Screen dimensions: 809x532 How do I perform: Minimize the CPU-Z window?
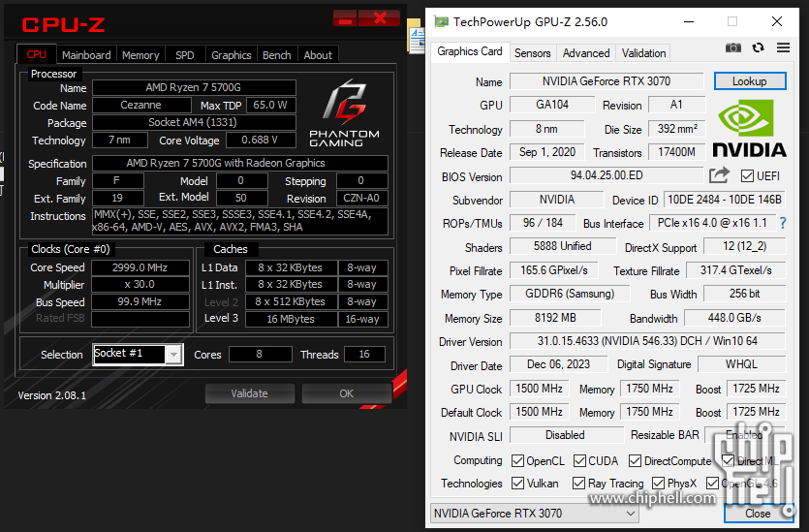(345, 19)
